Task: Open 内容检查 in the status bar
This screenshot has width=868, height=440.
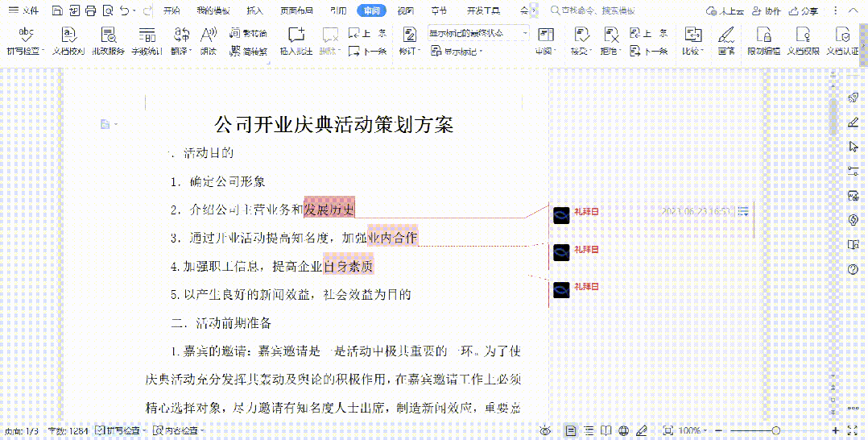Action: (178, 430)
